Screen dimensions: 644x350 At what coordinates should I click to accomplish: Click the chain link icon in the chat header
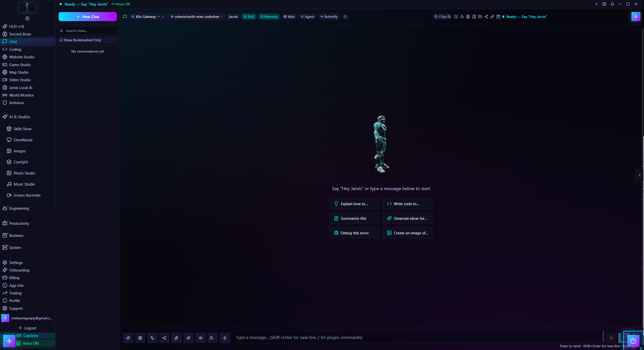492,17
